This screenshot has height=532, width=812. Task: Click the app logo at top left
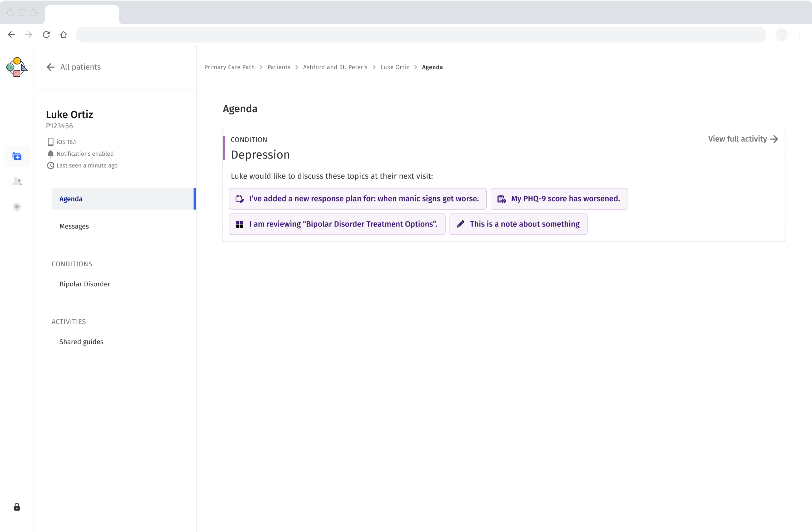(x=17, y=67)
